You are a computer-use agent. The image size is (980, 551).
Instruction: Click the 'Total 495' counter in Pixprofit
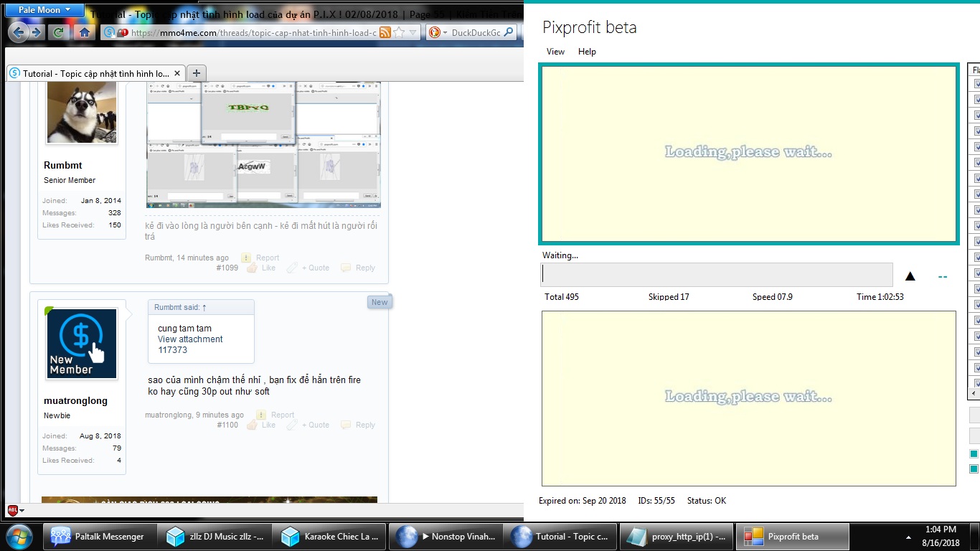click(562, 297)
